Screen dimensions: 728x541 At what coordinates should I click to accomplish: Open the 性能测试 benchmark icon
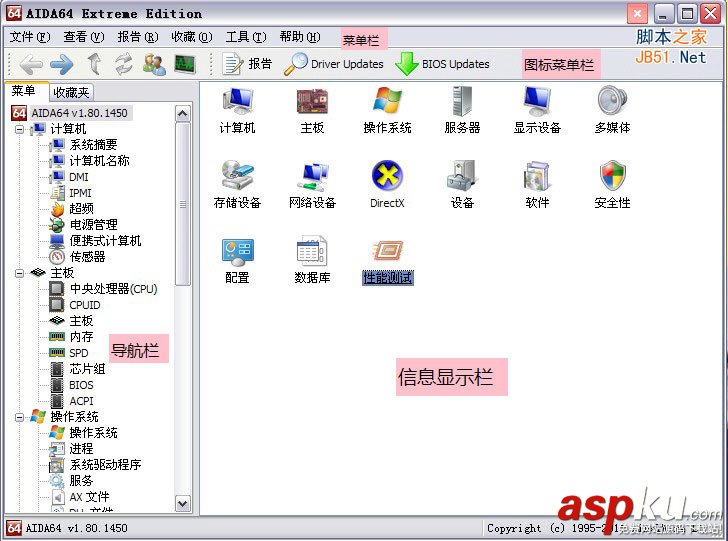pyautogui.click(x=388, y=261)
